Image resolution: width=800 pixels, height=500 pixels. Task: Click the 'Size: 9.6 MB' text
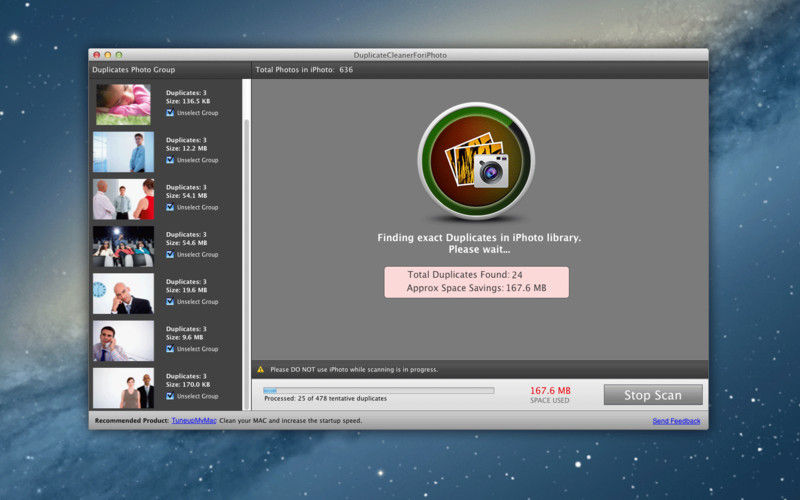tap(184, 337)
